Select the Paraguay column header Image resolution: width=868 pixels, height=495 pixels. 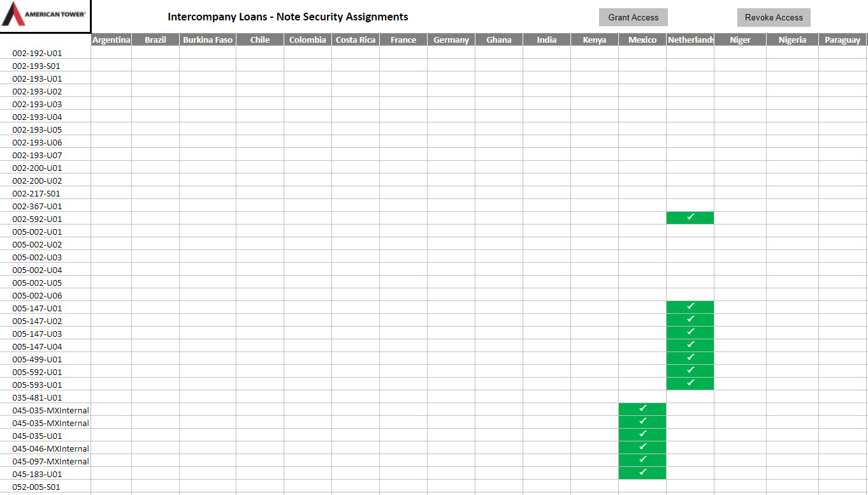tap(843, 40)
